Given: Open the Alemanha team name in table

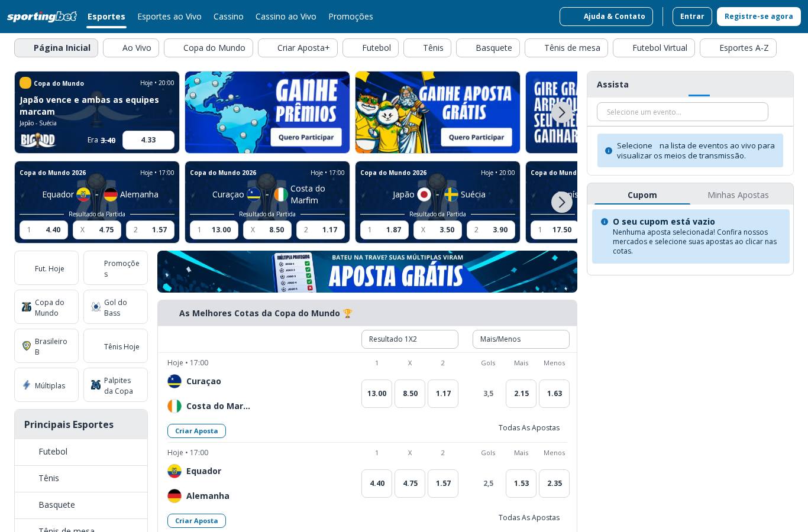Looking at the screenshot, I should [x=208, y=496].
